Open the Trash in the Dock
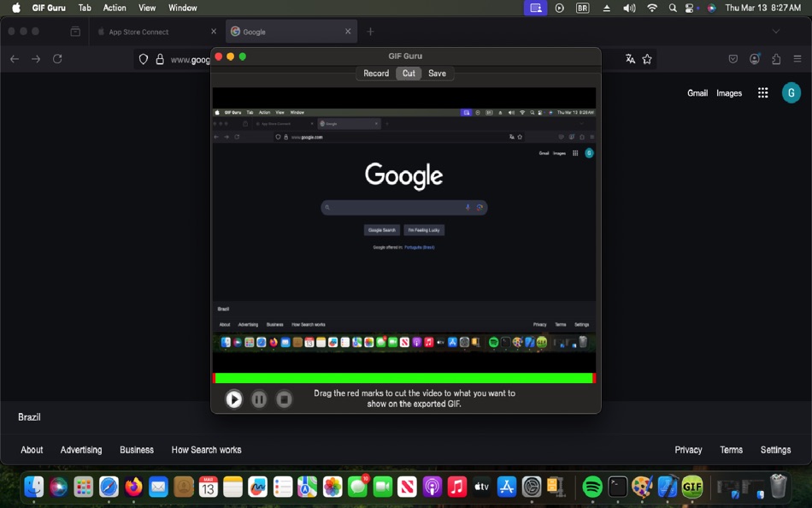Viewport: 812px width, 508px height. [x=779, y=487]
